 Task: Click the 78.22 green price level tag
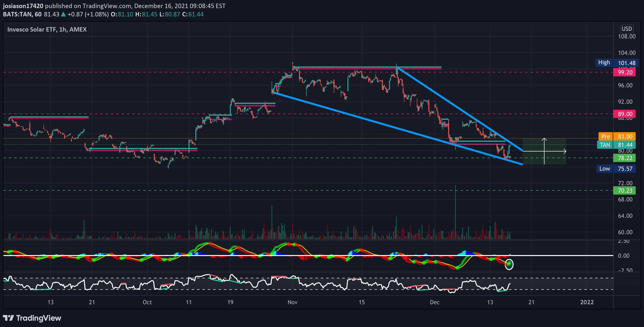(624, 158)
